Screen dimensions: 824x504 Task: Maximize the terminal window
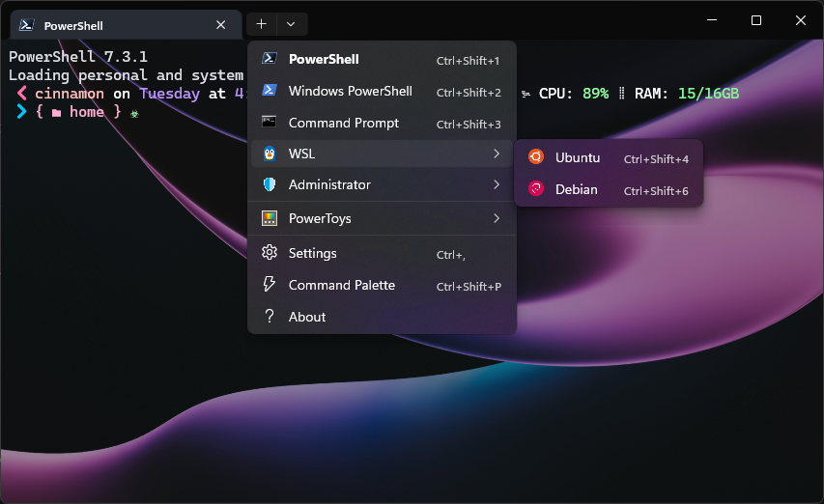pos(756,20)
